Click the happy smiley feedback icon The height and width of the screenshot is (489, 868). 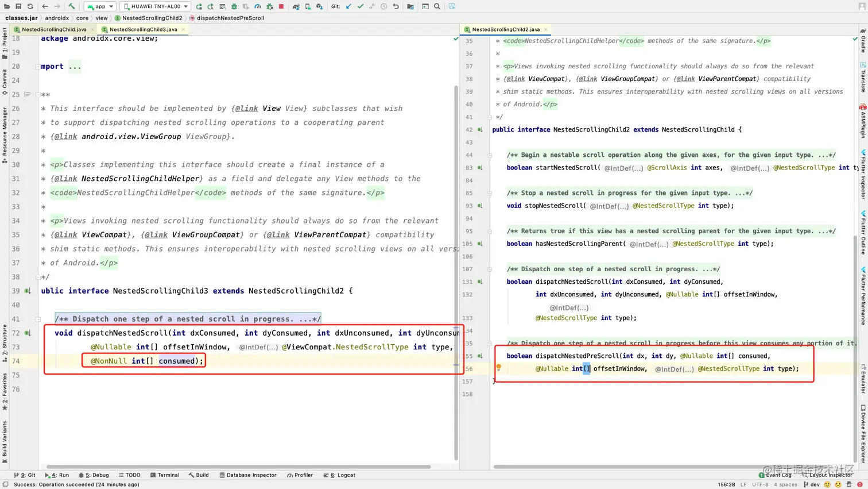point(827,484)
